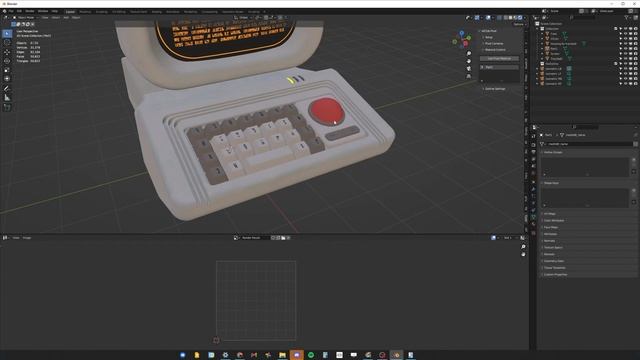Select the Annotate tool
The image size is (640, 360).
click(7, 89)
